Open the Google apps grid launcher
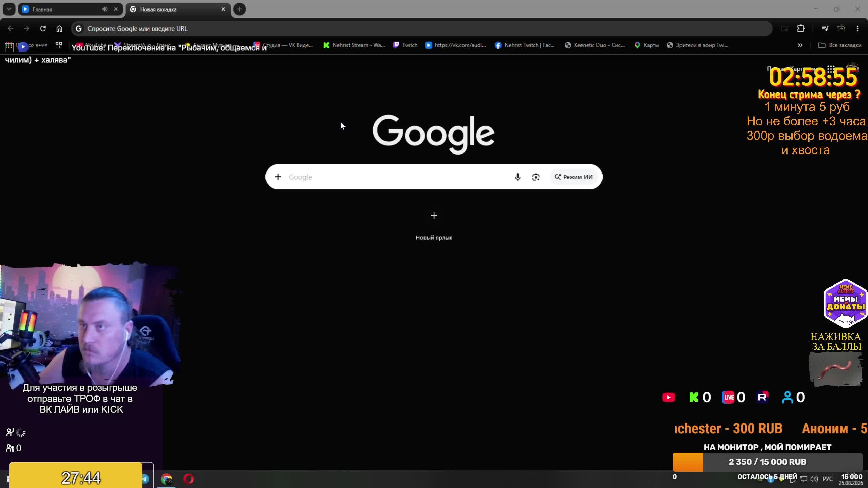 pos(831,69)
